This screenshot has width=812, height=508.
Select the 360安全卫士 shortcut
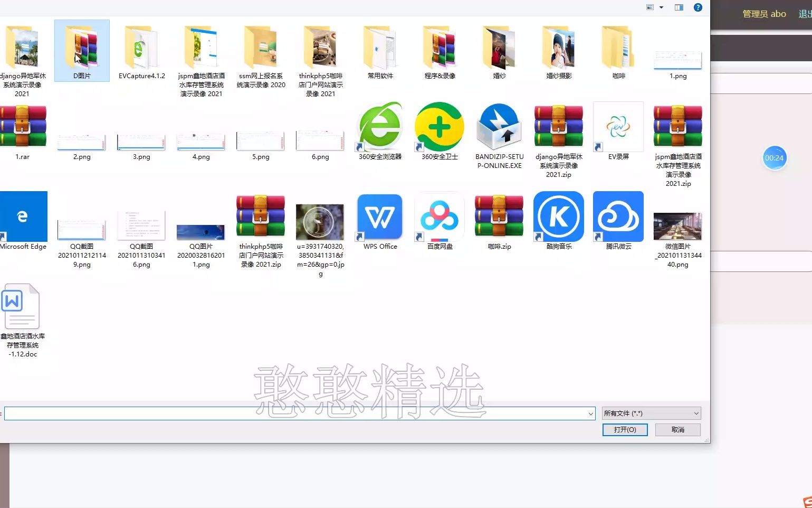click(440, 132)
